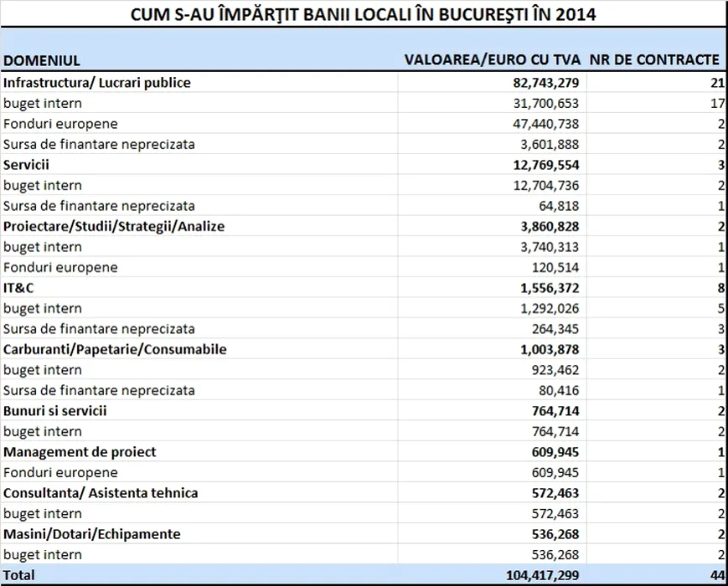Click the table title about București 2014

click(x=364, y=14)
